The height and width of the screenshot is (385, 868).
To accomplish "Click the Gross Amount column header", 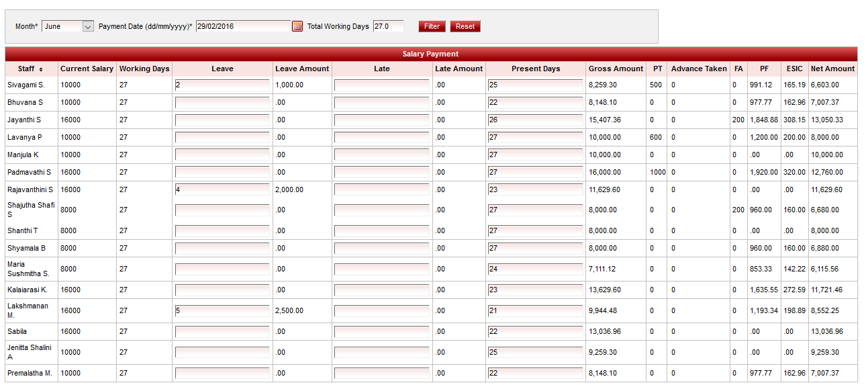I will coord(616,69).
